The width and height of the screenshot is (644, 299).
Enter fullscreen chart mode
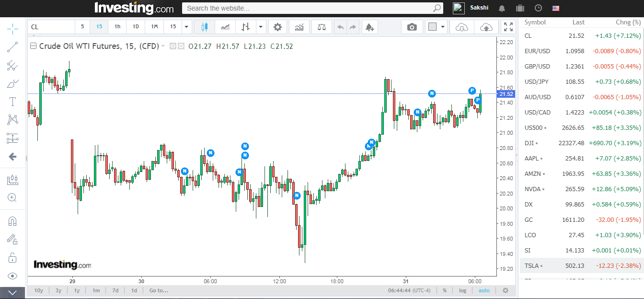pyautogui.click(x=508, y=27)
